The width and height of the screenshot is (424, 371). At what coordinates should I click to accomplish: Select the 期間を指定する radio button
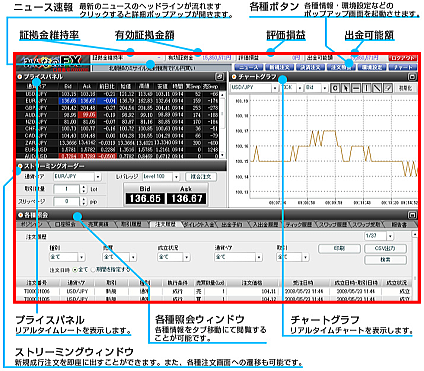[x=93, y=270]
